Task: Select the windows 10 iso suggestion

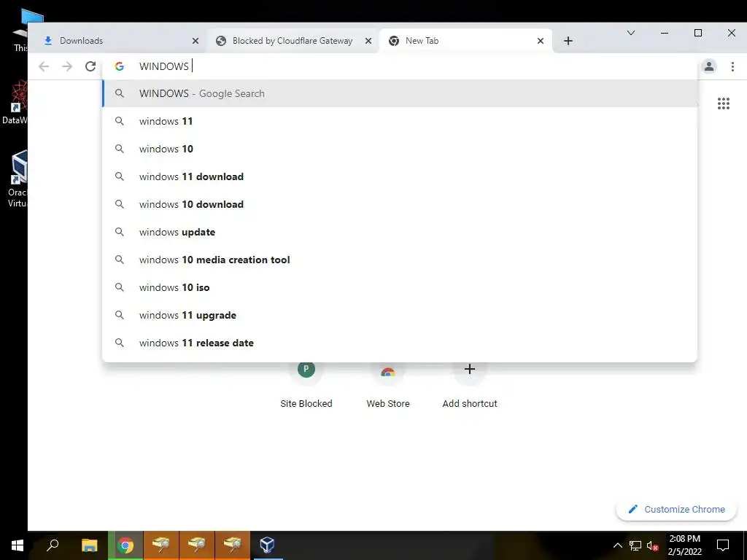Action: pyautogui.click(x=400, y=287)
